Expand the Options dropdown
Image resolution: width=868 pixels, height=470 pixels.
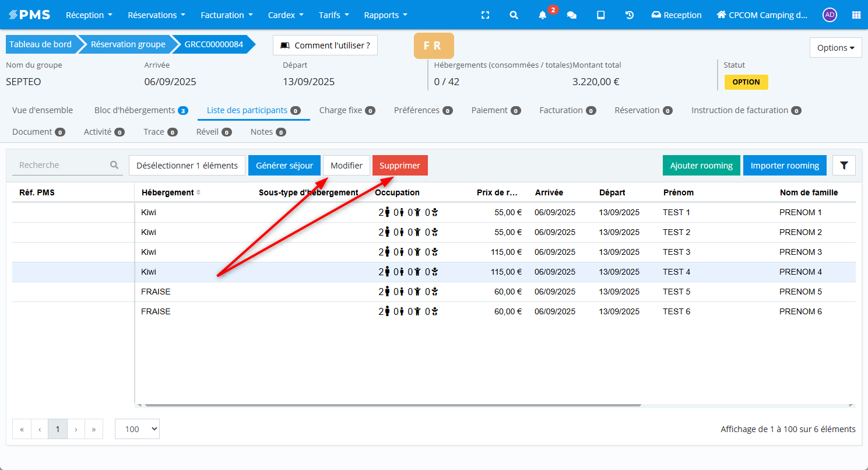pos(835,48)
